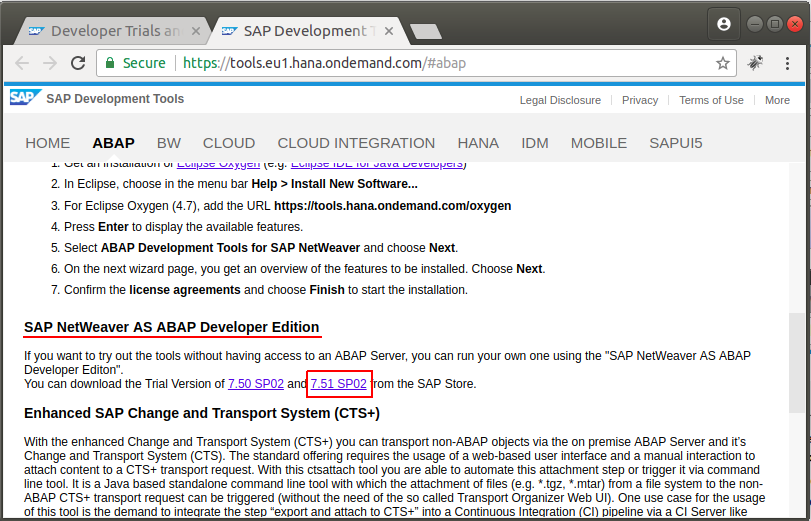The width and height of the screenshot is (811, 521).
Task: Open the Privacy link
Action: point(640,100)
